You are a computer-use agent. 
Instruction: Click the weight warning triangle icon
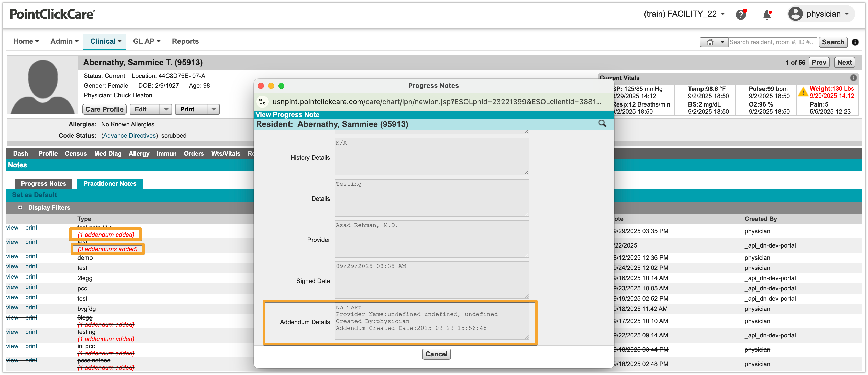(x=803, y=91)
